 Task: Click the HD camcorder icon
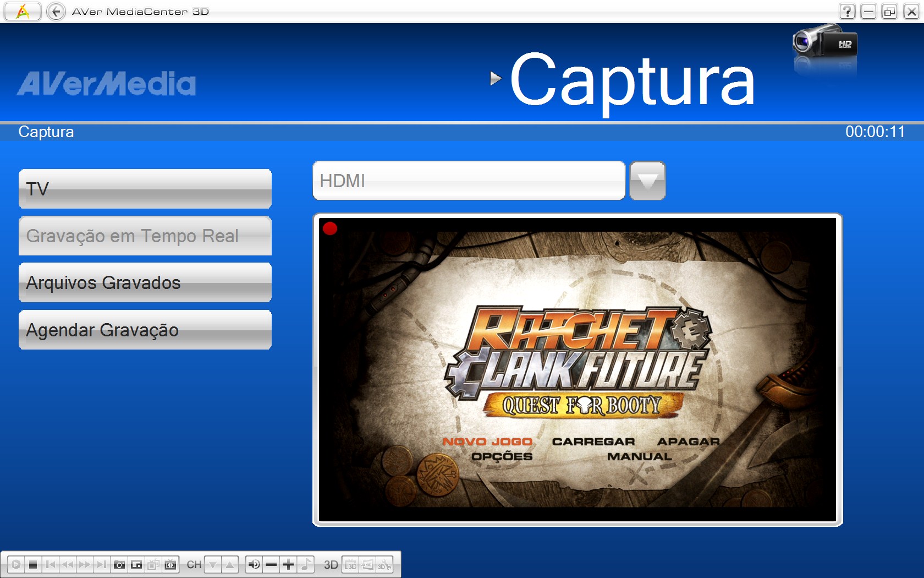pos(824,42)
